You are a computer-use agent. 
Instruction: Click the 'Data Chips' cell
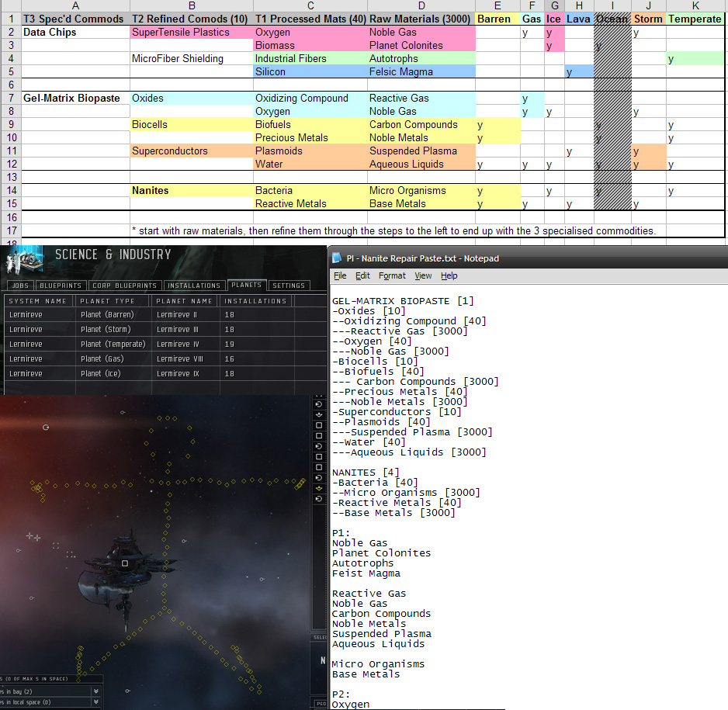[x=76, y=32]
